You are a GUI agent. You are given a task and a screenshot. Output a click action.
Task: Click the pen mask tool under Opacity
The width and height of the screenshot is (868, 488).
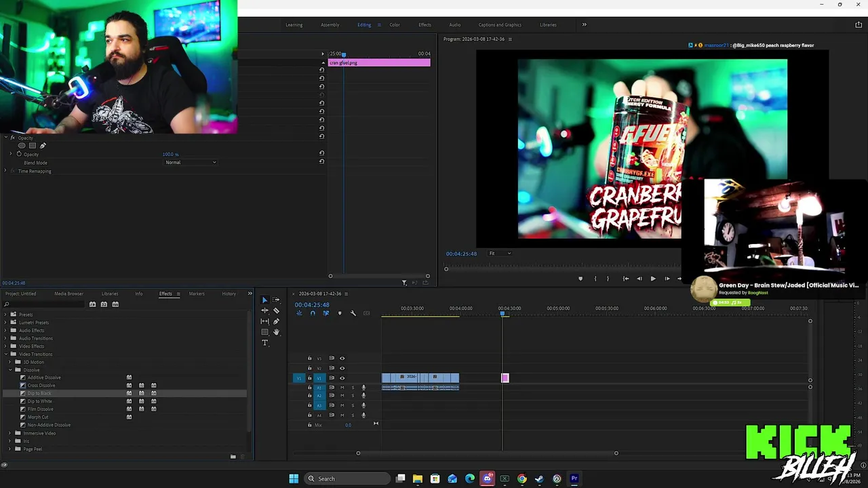click(43, 146)
